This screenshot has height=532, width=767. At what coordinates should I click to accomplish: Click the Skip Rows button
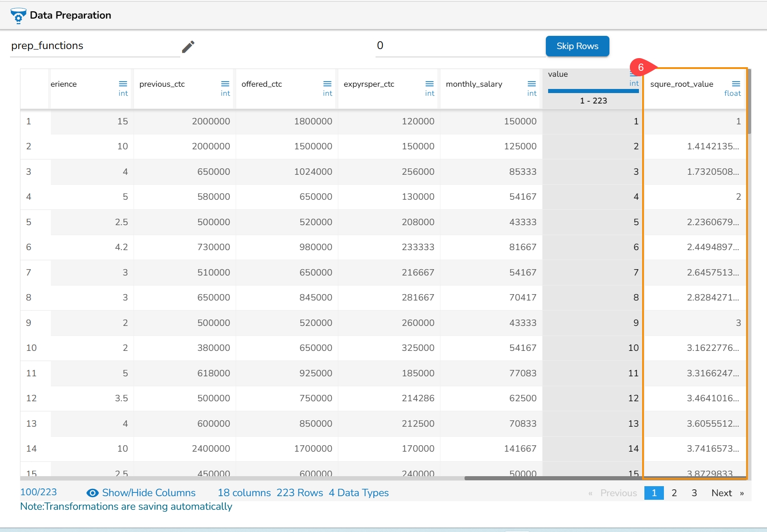pos(577,46)
